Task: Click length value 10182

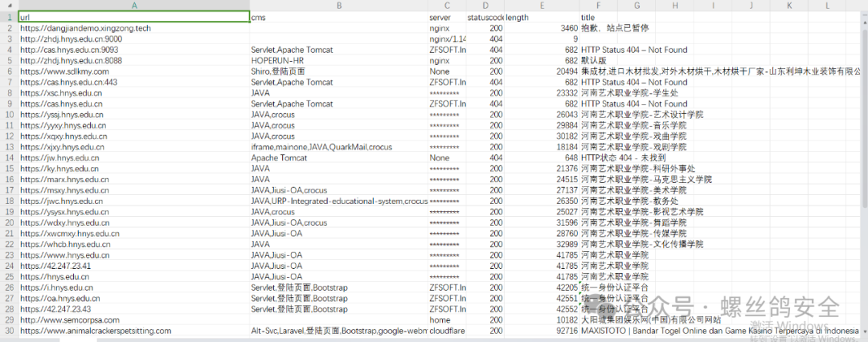Action: point(542,320)
